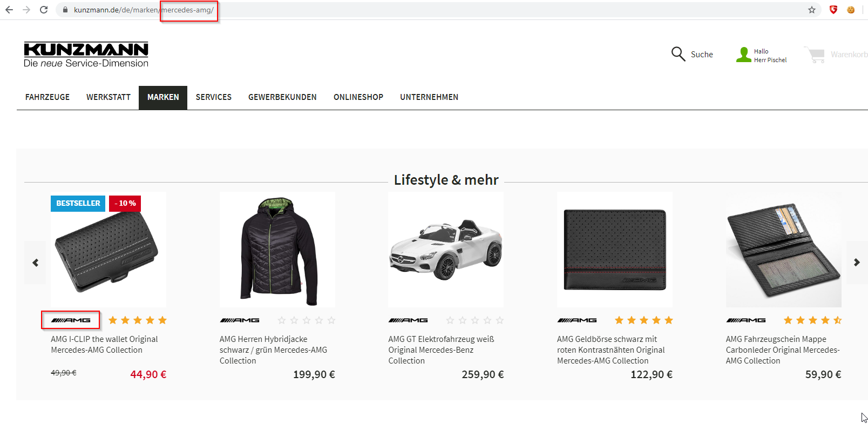Click the star rating of the AMG Geldbörse
The image size is (868, 437).
pos(644,320)
